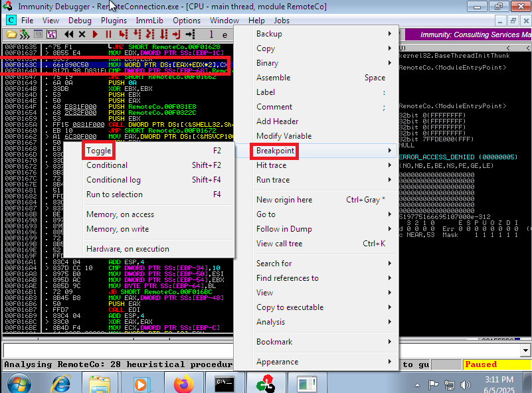The width and height of the screenshot is (532, 393).
Task: Show the log window with the 'l' button
Action: (211, 35)
